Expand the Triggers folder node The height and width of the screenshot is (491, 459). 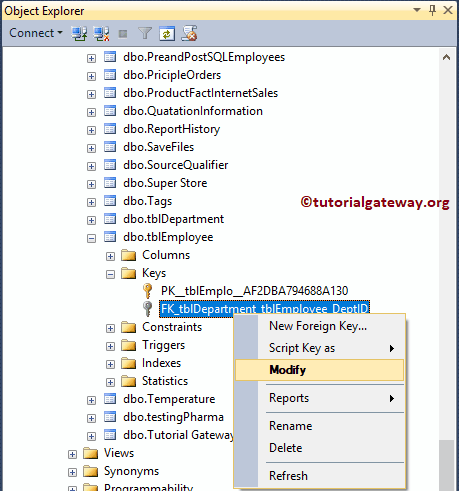coord(110,346)
